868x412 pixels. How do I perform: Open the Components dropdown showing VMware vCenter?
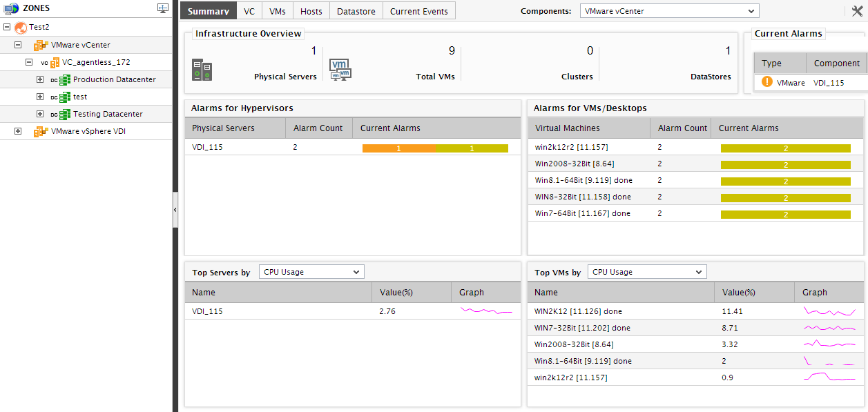coord(669,11)
